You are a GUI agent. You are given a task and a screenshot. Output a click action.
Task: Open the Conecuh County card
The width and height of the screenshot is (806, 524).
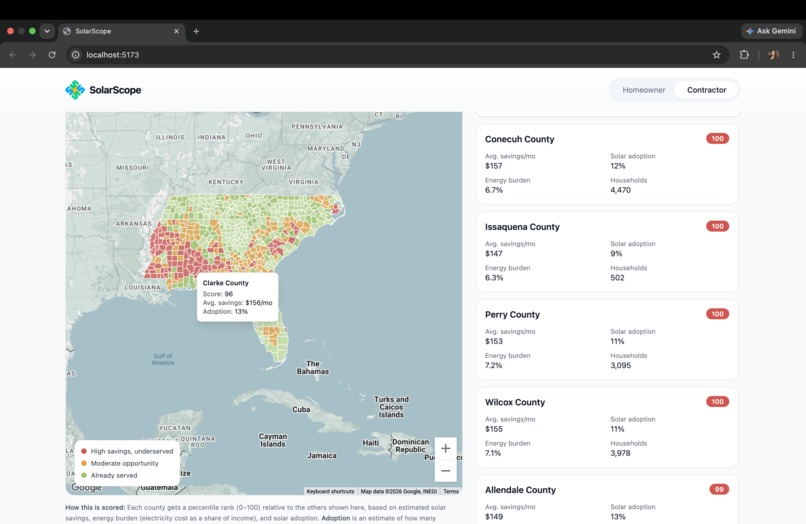tap(607, 164)
